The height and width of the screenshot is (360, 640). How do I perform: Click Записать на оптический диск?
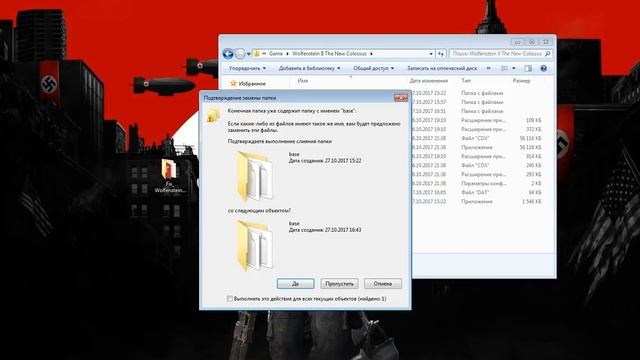(x=442, y=68)
